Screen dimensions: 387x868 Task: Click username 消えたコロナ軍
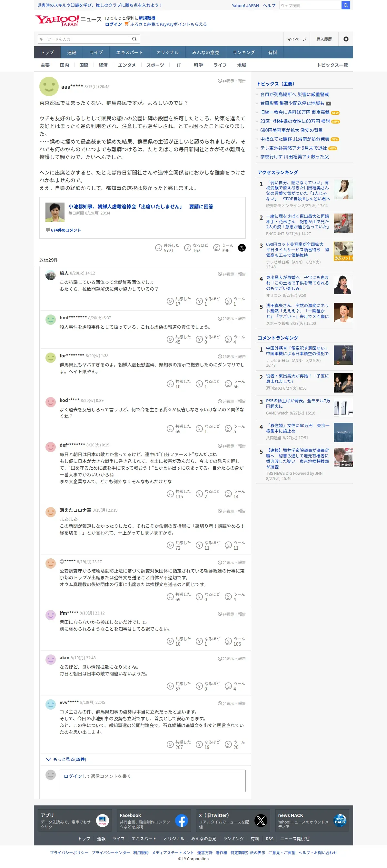tap(75, 510)
